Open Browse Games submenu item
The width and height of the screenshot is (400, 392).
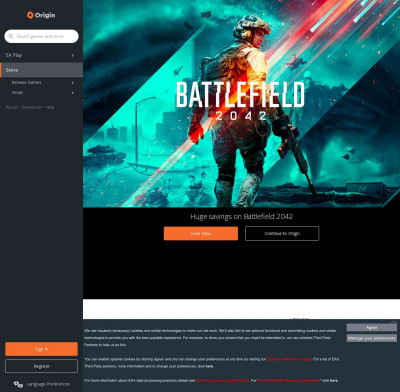click(x=27, y=82)
